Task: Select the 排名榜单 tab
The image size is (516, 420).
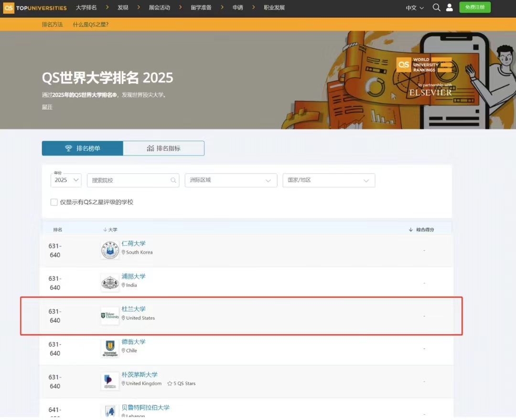Action: click(x=83, y=148)
